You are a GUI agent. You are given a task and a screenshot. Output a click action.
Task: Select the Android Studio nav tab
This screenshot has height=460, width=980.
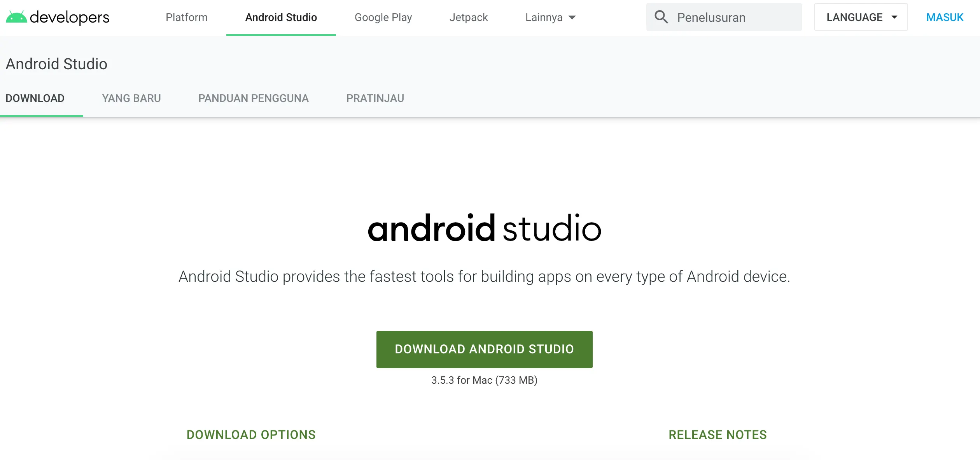tap(281, 17)
